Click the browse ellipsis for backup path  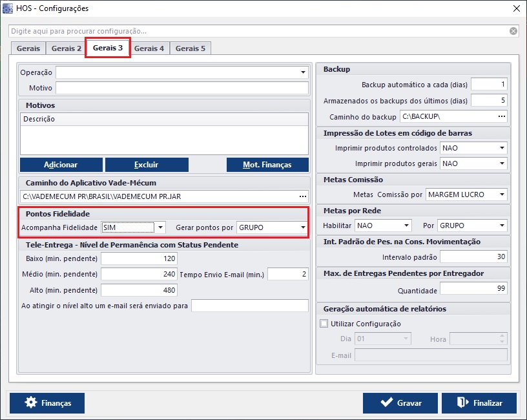(x=501, y=116)
